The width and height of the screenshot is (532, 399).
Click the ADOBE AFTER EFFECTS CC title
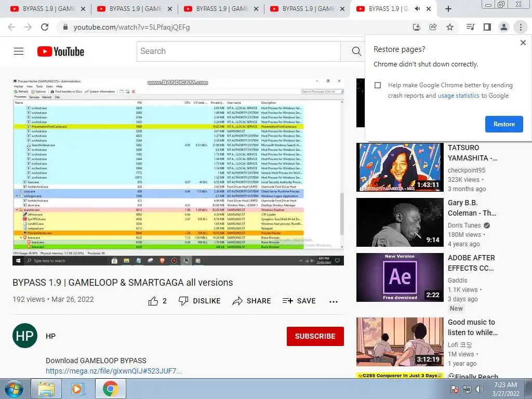[471, 263]
